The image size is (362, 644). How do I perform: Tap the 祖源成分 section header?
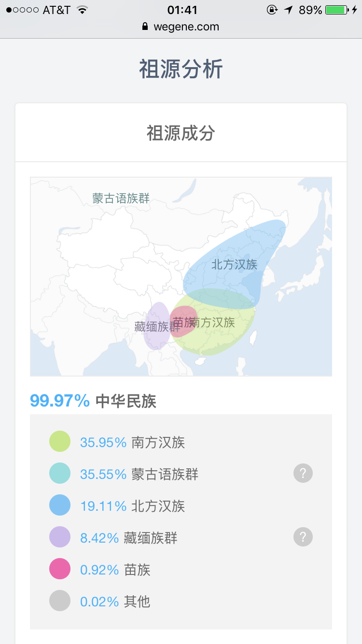coord(181,133)
